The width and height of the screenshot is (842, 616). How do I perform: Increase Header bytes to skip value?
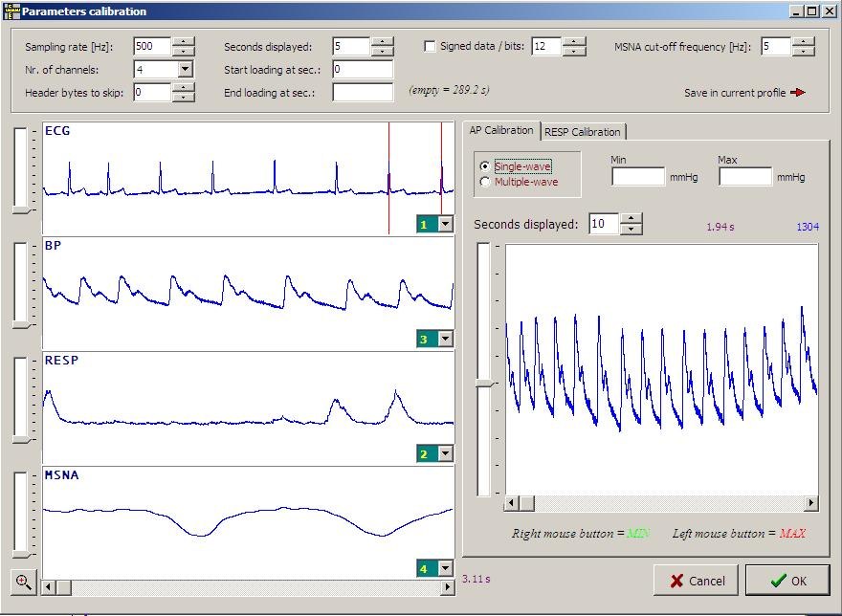point(184,88)
